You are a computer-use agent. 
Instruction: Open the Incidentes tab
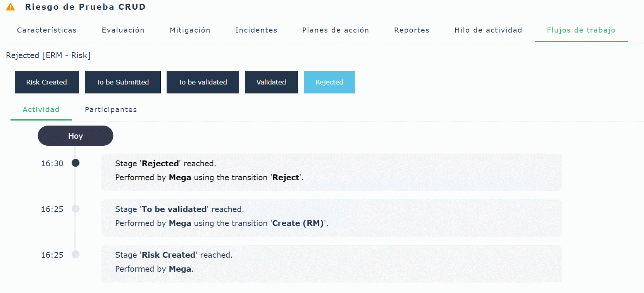(x=256, y=30)
